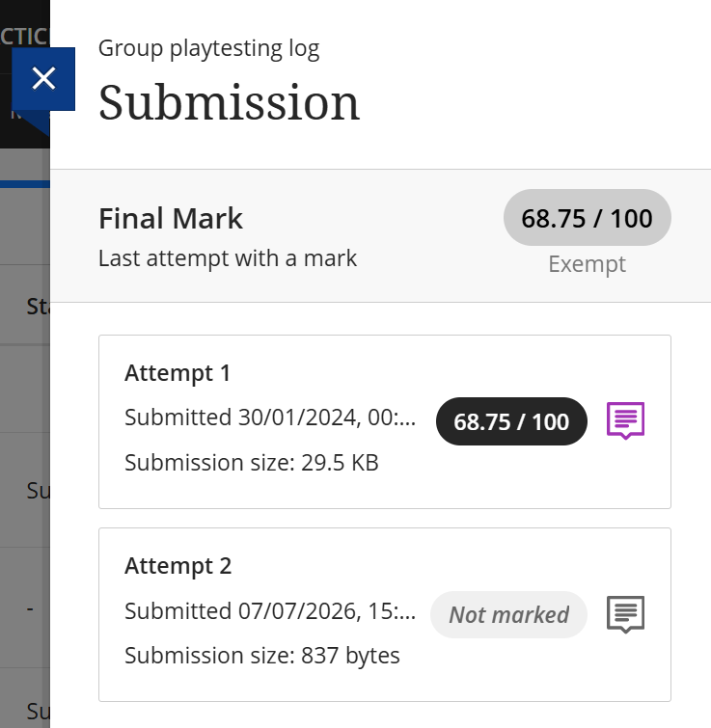711x728 pixels.
Task: Click the large Submission heading
Action: (229, 102)
